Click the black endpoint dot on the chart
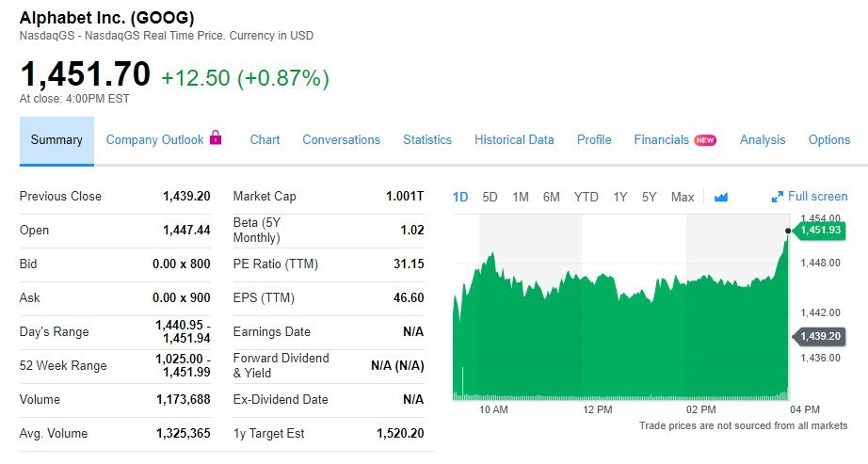 [x=788, y=231]
